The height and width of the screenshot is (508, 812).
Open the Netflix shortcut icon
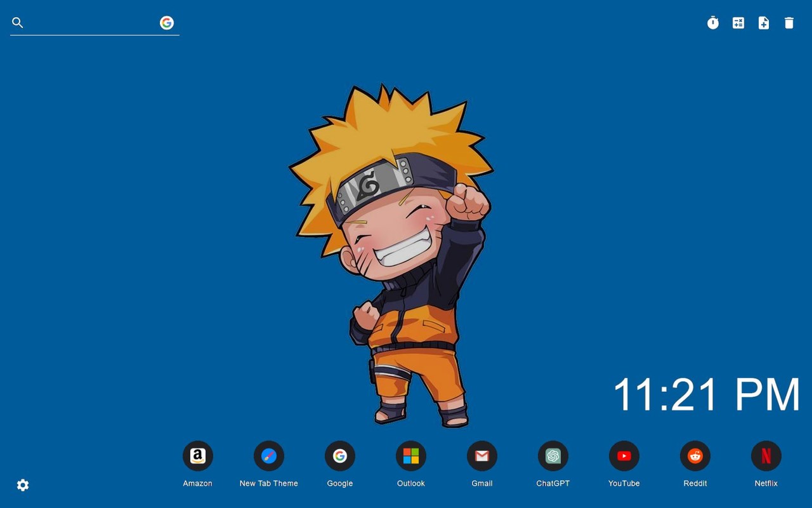pos(766,456)
